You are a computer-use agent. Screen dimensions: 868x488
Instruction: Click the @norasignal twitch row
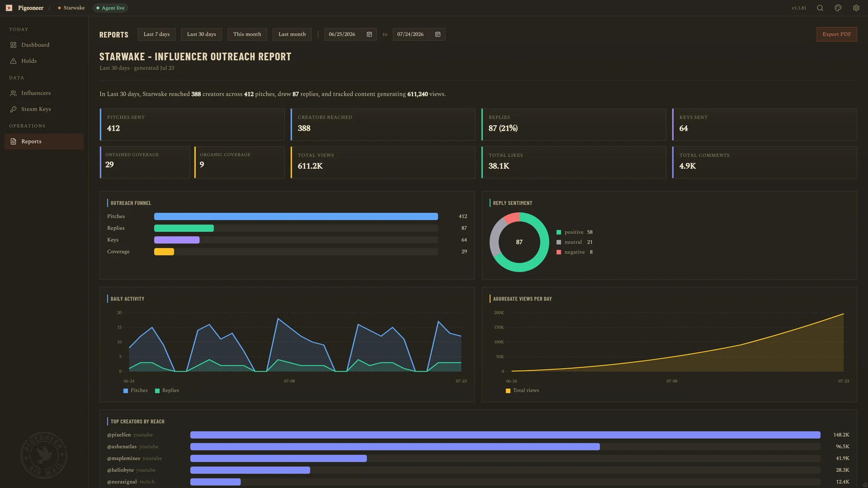(478, 482)
